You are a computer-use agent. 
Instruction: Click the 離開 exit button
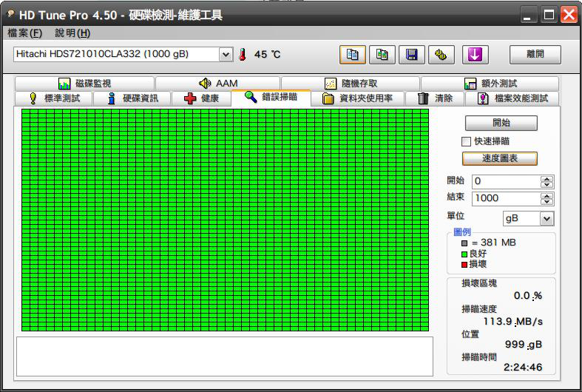pos(535,55)
